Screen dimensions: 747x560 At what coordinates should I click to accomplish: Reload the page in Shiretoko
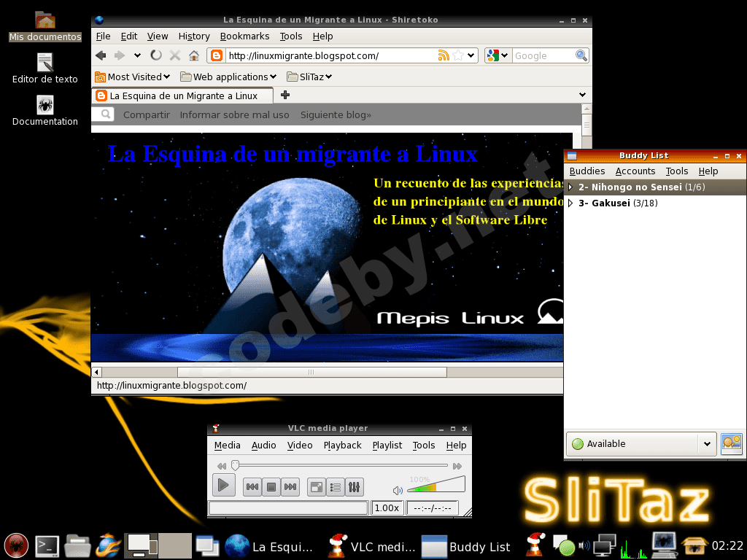tap(156, 55)
